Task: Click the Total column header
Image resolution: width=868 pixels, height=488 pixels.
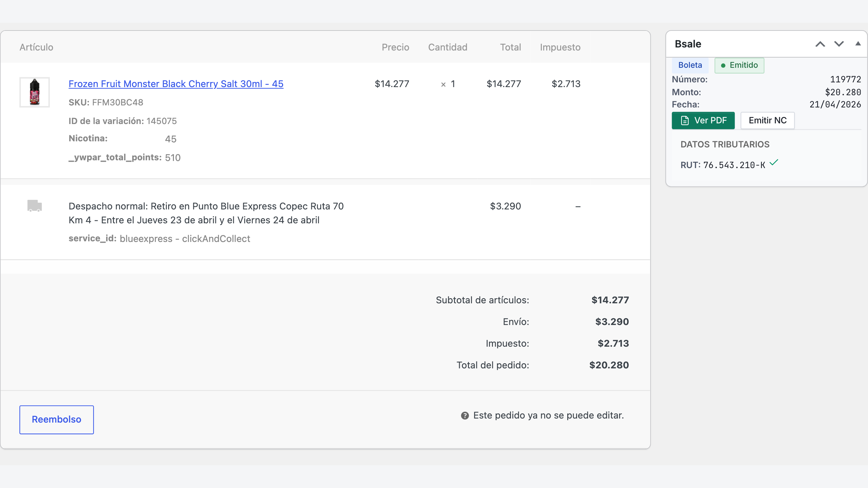Action: (510, 47)
